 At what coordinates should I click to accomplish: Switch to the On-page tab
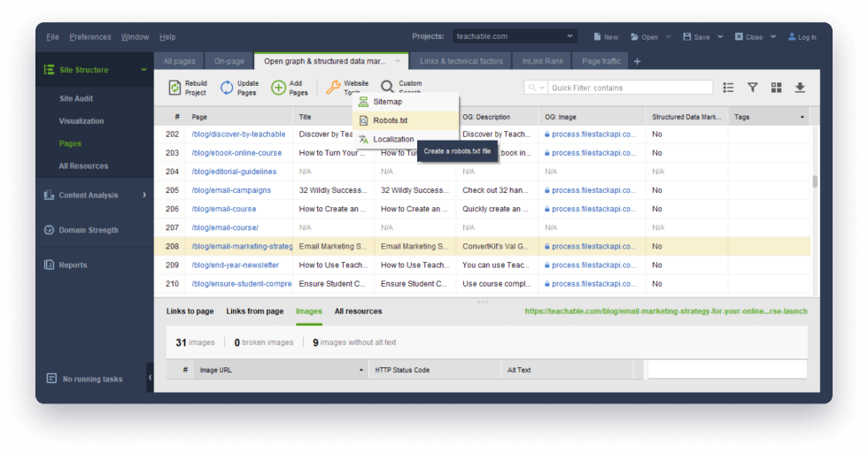229,61
